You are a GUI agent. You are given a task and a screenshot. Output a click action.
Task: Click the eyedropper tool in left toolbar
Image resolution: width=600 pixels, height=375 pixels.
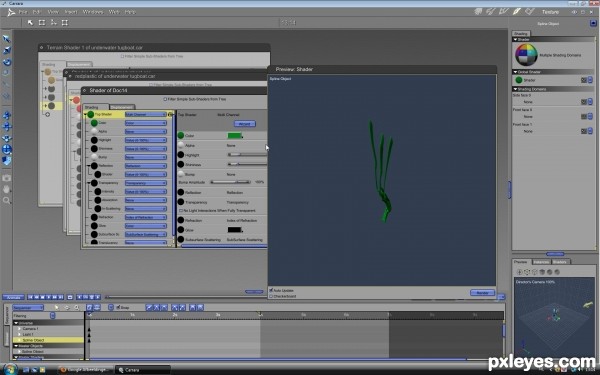tap(7, 83)
